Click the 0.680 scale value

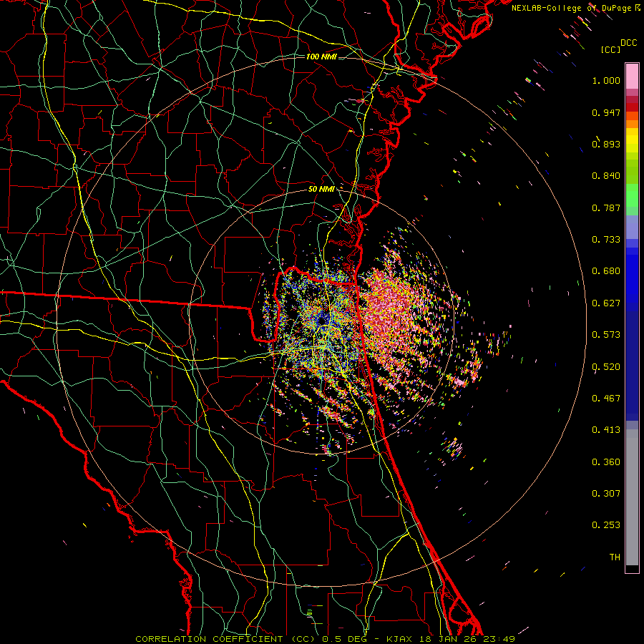[606, 271]
